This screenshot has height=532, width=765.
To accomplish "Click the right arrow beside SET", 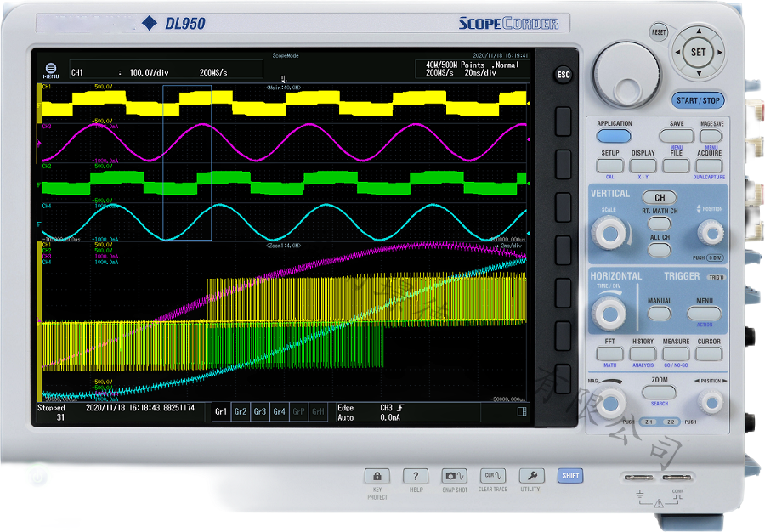I will [x=720, y=52].
